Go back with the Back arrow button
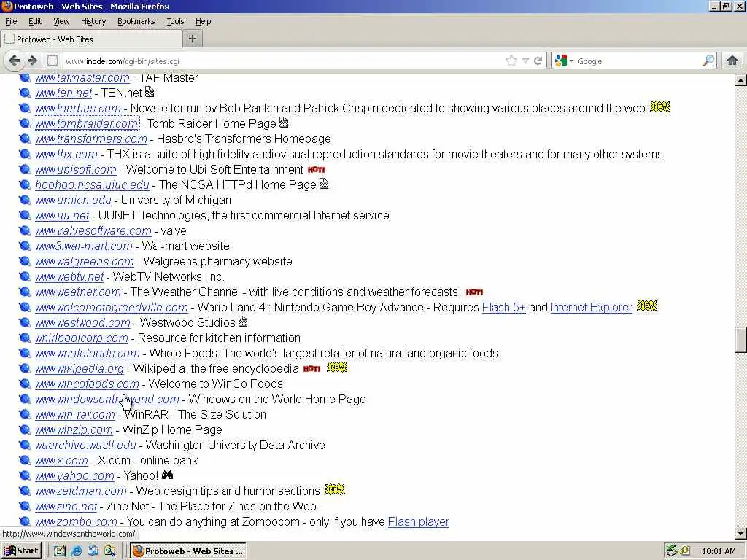 pos(15,61)
